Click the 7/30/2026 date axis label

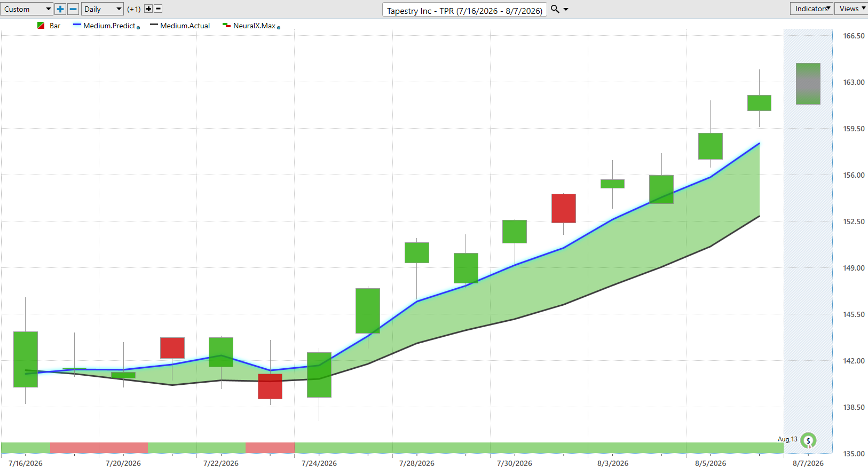[515, 463]
